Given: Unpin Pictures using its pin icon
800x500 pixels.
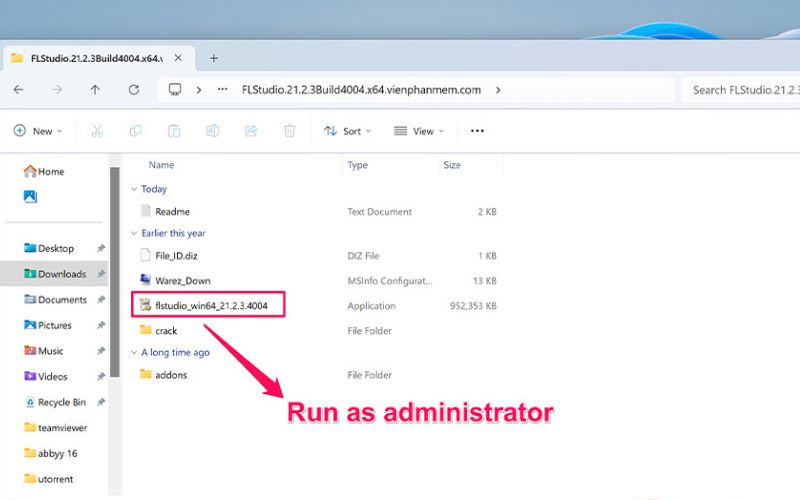Looking at the screenshot, I should point(101,325).
